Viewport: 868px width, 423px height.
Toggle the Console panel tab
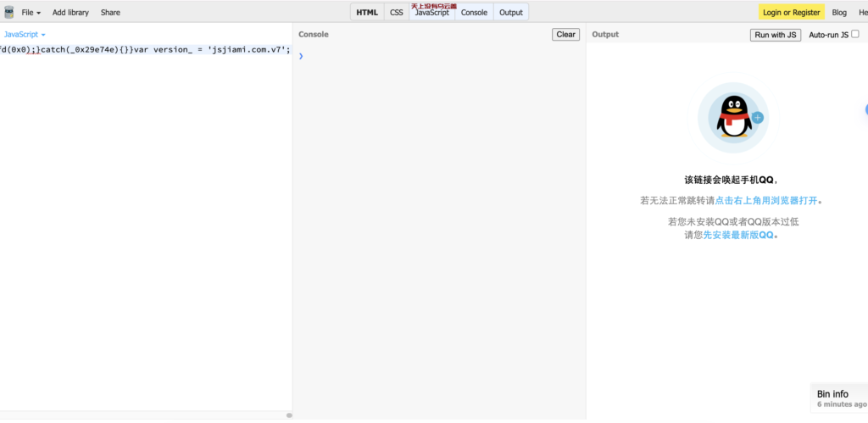pos(474,12)
